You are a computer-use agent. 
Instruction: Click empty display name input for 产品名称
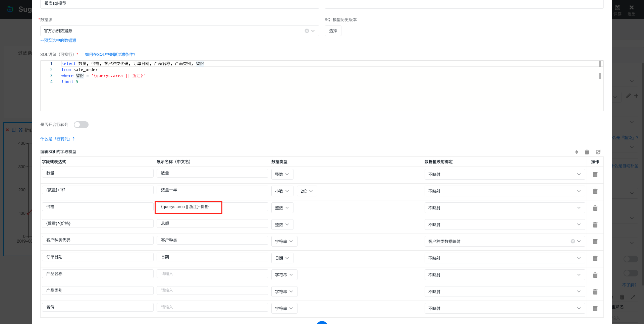coord(212,274)
